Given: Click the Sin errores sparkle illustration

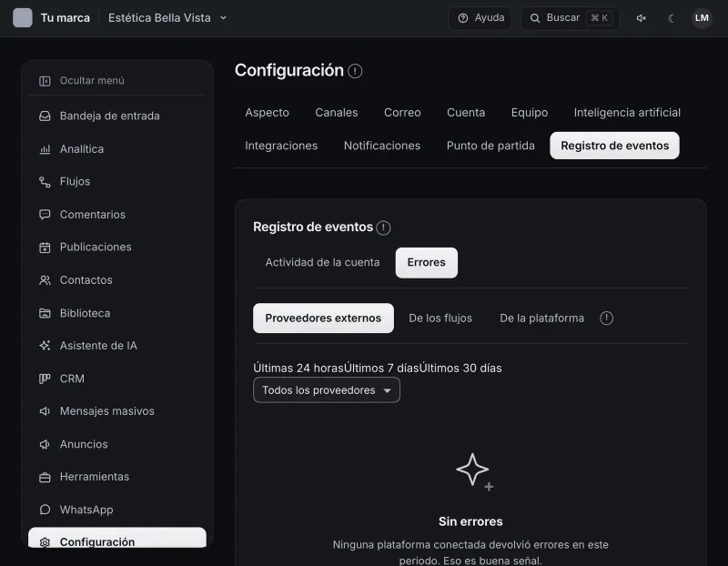Looking at the screenshot, I should click(474, 471).
